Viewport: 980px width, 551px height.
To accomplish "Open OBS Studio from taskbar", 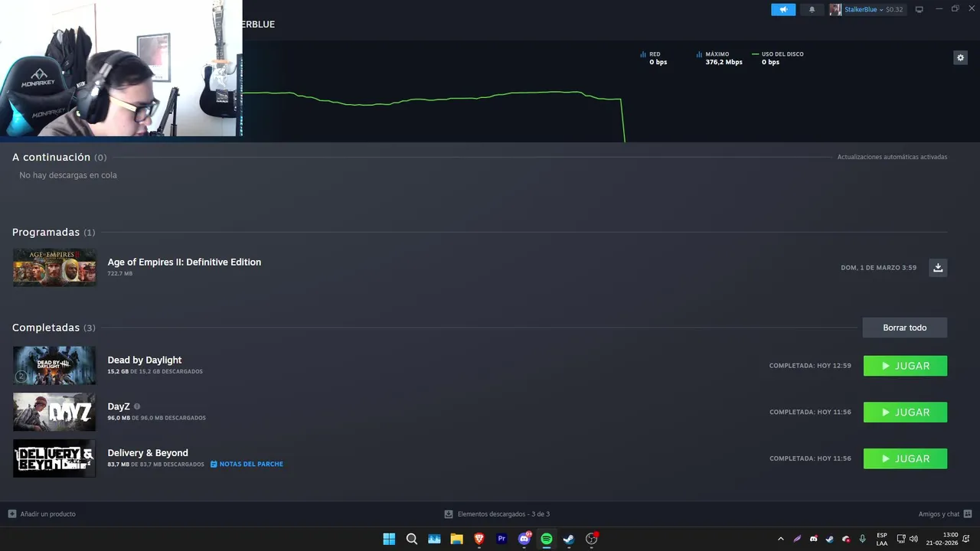I will click(591, 539).
